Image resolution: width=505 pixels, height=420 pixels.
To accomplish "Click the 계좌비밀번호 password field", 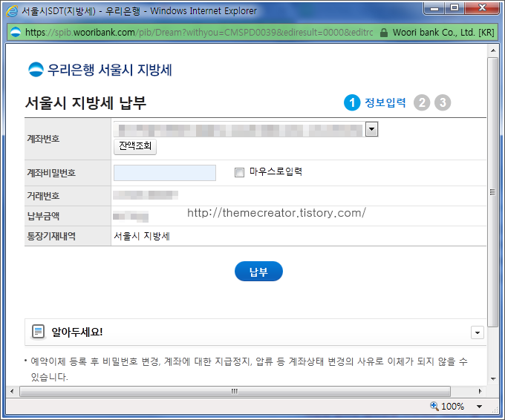I will pyautogui.click(x=165, y=173).
